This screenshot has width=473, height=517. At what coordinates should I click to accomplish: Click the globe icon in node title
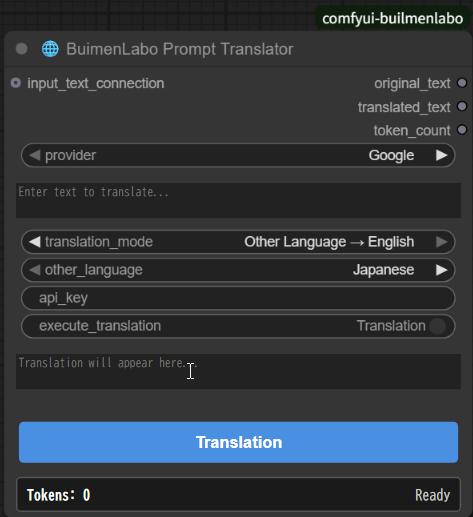coord(50,49)
